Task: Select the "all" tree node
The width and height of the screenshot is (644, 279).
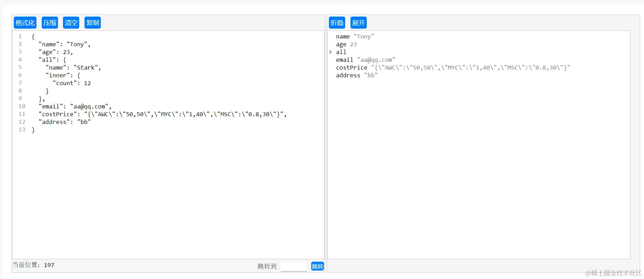Action: coord(341,52)
